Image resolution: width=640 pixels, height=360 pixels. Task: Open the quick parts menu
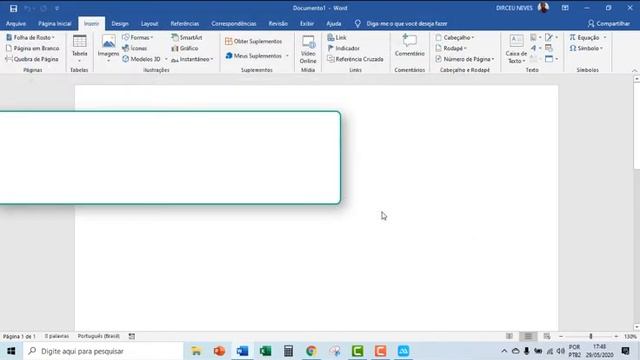535,38
